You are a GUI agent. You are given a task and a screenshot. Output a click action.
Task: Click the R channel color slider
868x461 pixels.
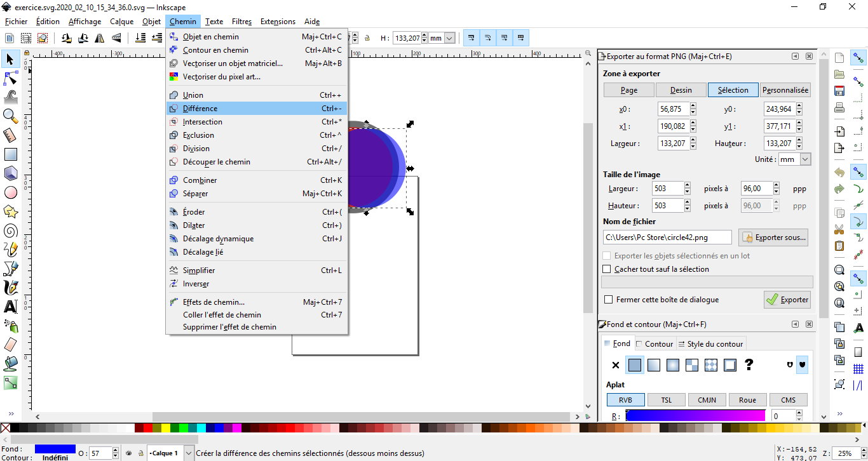click(696, 416)
